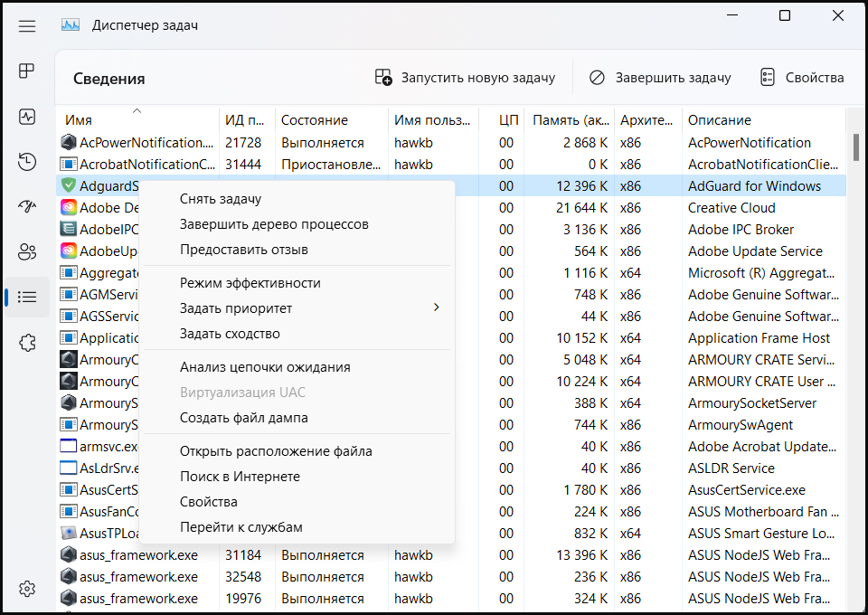Click the Task Manager app icon in title bar
Image resolution: width=868 pixels, height=615 pixels.
click(71, 25)
